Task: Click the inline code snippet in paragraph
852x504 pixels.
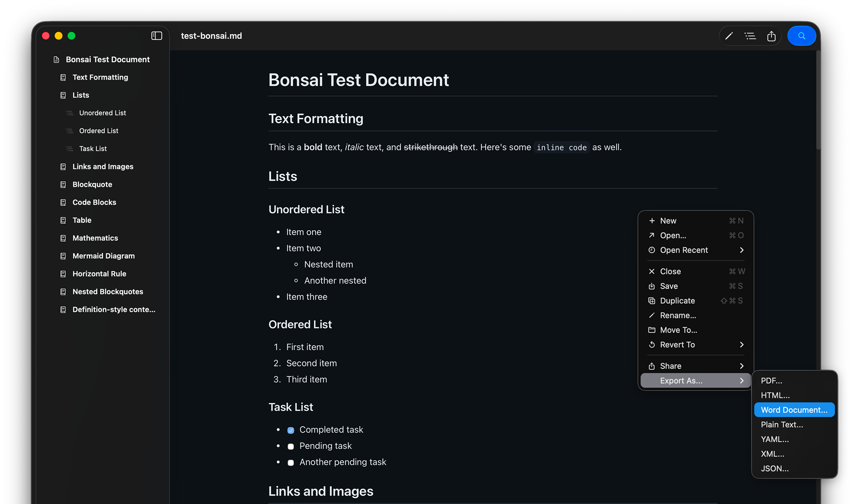Action: coord(561,147)
